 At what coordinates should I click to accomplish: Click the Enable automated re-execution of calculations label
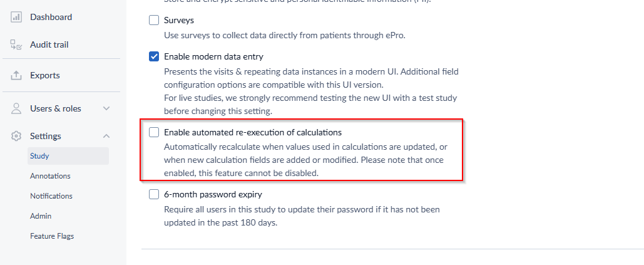click(x=253, y=133)
